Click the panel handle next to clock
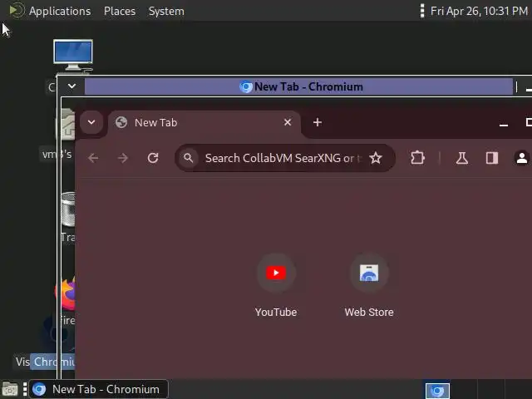Screen dimensions: 532x399 [422, 11]
